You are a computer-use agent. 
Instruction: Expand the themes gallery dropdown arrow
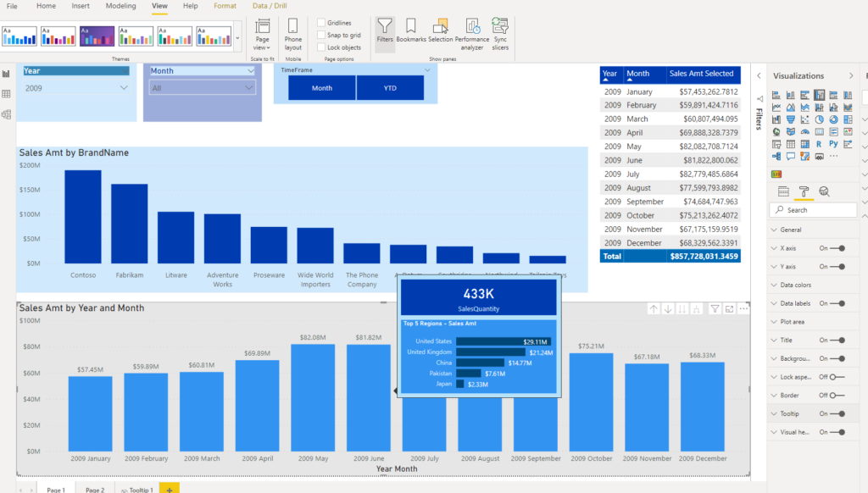click(237, 38)
